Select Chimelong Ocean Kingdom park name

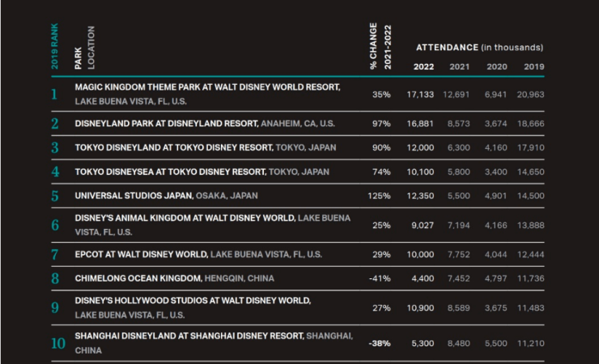138,277
